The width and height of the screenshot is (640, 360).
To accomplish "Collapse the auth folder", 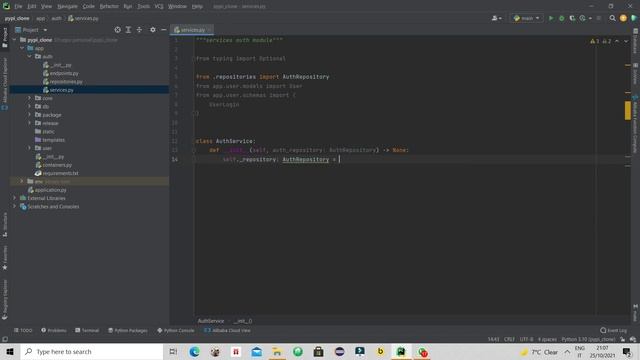I will coord(29,56).
